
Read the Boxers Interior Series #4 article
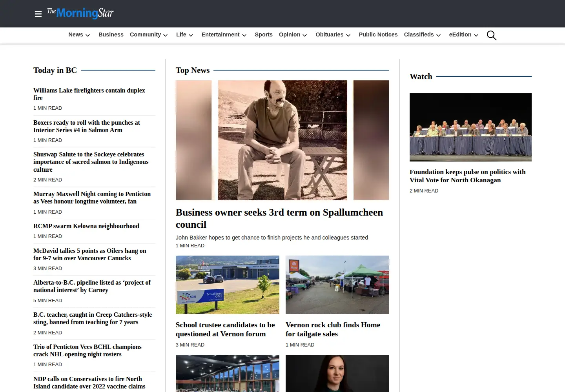87,126
